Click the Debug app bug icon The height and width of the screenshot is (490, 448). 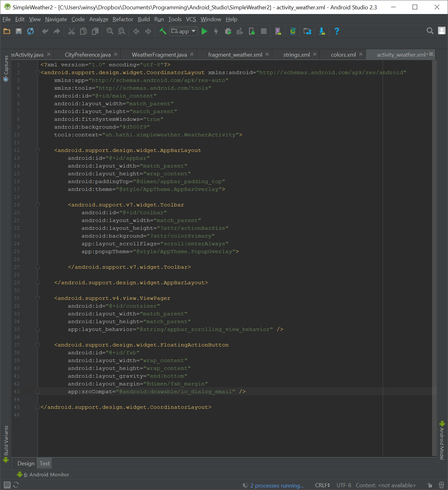pos(228,31)
